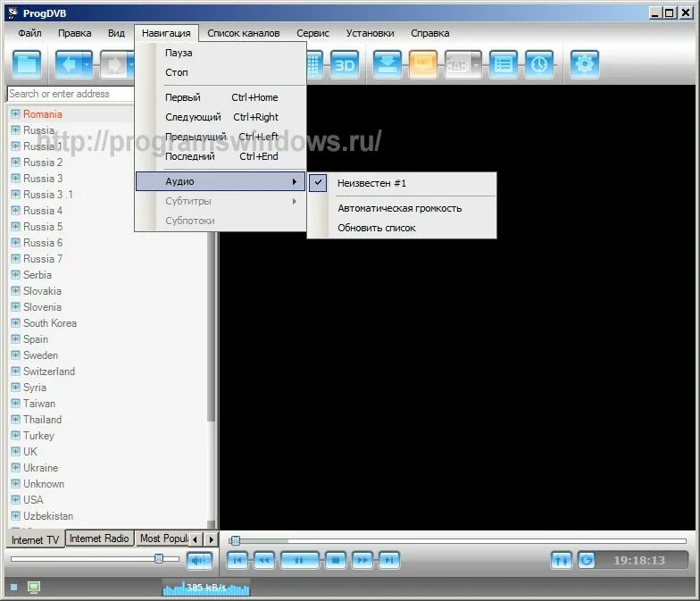
Task: Switch to Internet Radio tab
Action: [99, 538]
